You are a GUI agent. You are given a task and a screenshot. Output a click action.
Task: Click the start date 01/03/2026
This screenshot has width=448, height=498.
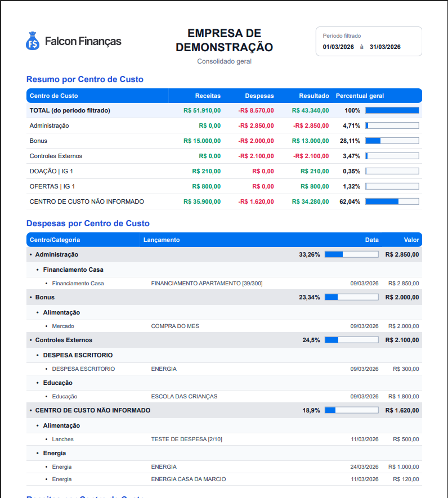(338, 47)
